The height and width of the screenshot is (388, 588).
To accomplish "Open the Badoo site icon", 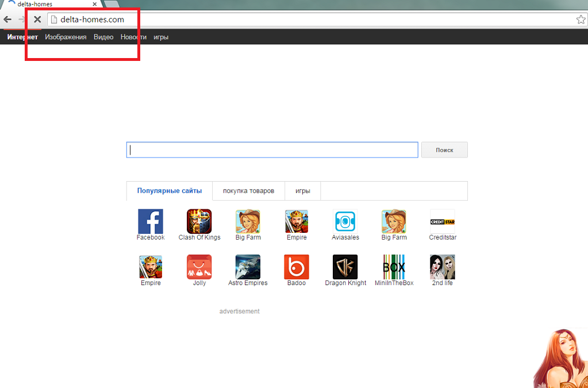I will tap(297, 267).
